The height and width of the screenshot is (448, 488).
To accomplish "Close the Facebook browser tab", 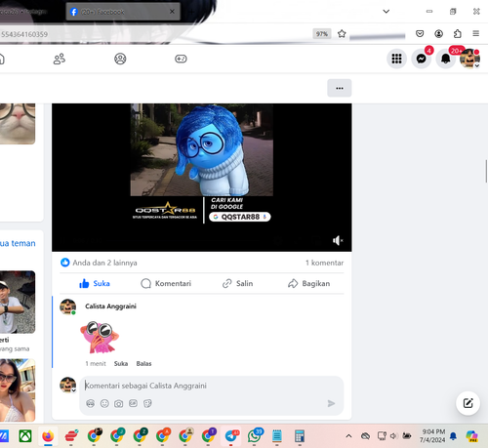I will [x=172, y=12].
